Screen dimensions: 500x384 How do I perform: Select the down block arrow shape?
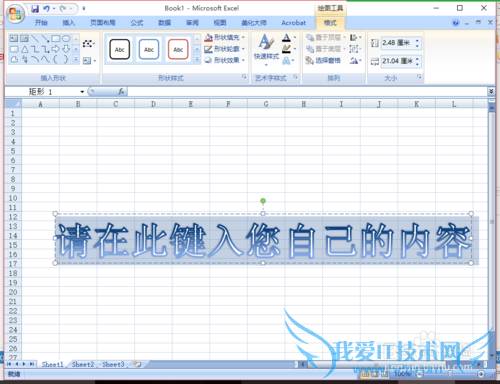[66, 49]
